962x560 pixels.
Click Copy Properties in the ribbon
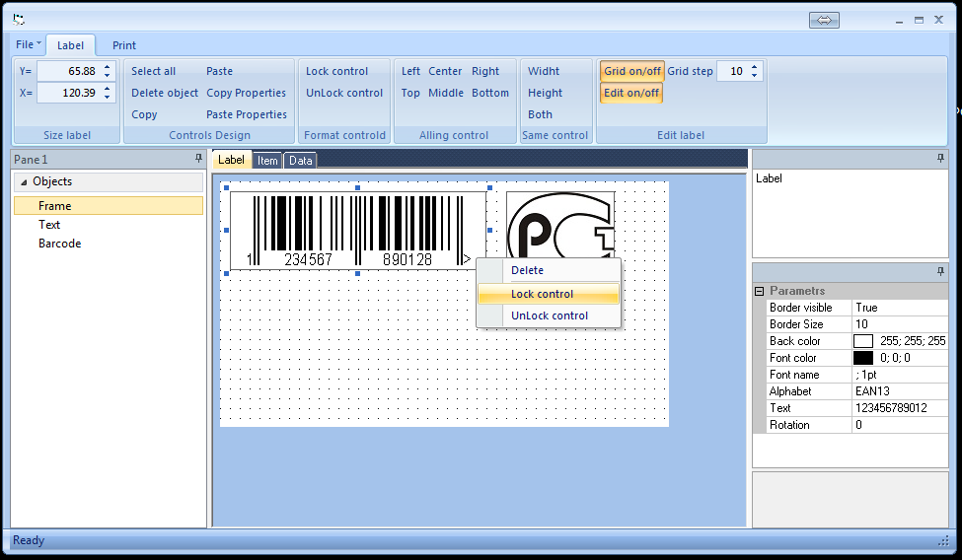pos(246,93)
